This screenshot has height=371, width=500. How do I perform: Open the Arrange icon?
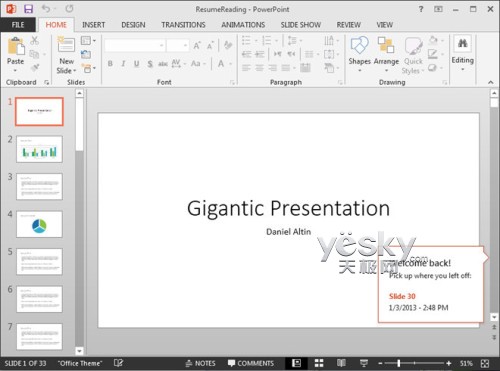(386, 46)
